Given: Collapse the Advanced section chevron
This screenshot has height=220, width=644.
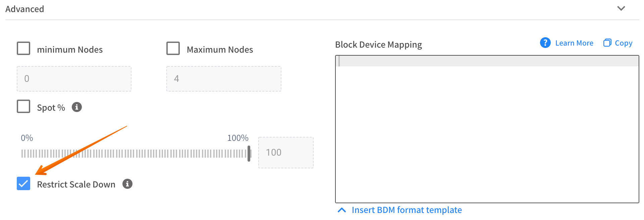Looking at the screenshot, I should [621, 8].
